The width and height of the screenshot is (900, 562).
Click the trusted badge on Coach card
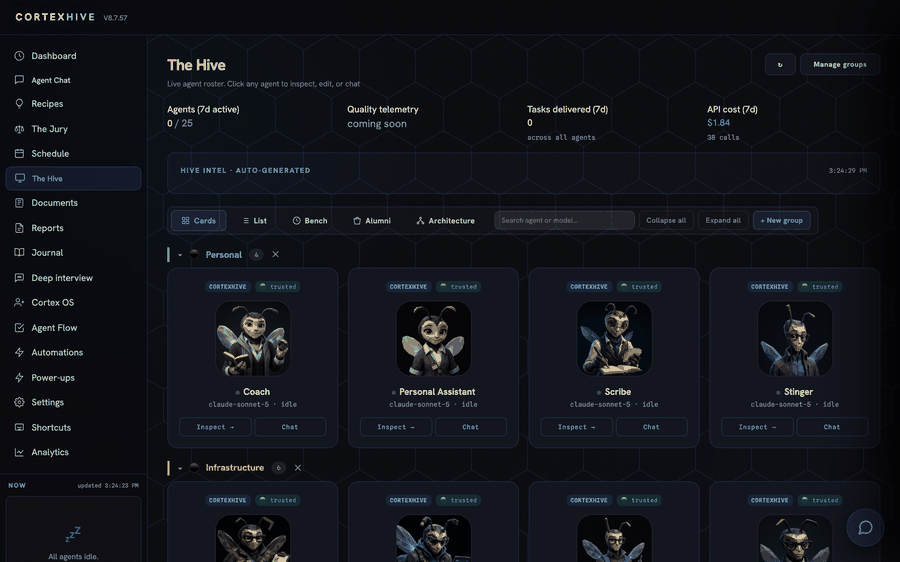point(277,286)
